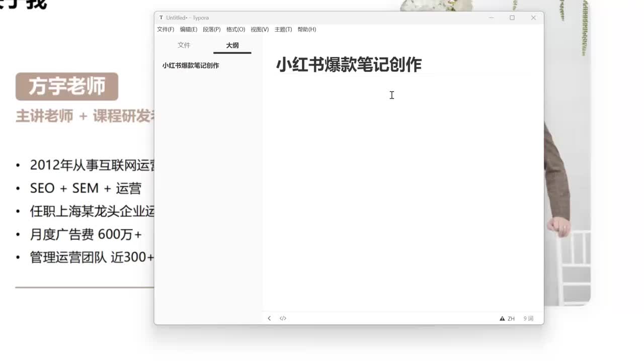Click the SEO + SEM + 运营 bullet on slide
This screenshot has height=361, width=644.
(x=86, y=189)
